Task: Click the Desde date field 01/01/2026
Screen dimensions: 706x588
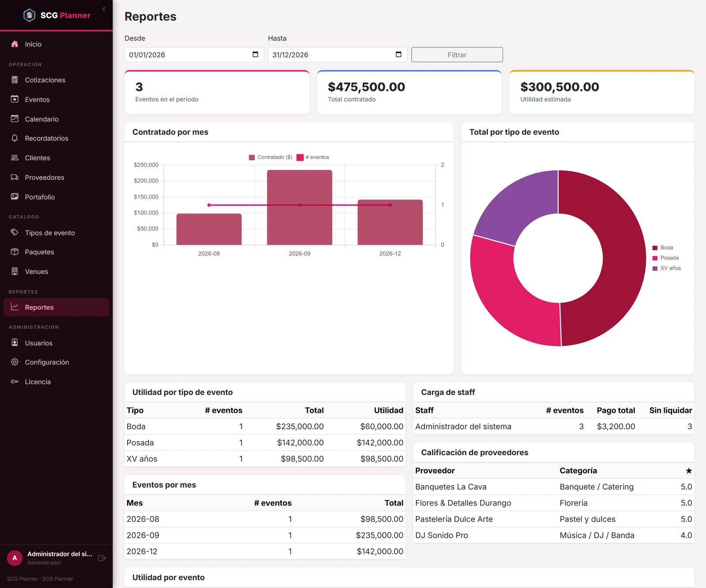Action: (x=194, y=55)
